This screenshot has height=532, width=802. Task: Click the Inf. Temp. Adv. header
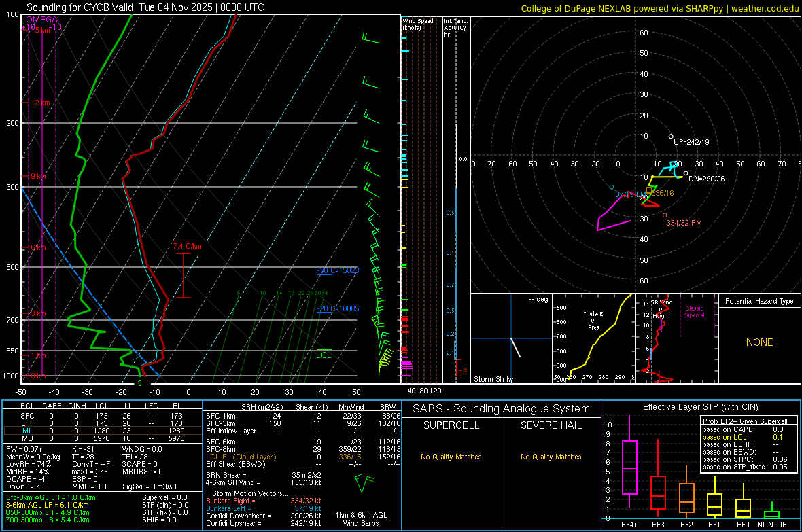[455, 28]
